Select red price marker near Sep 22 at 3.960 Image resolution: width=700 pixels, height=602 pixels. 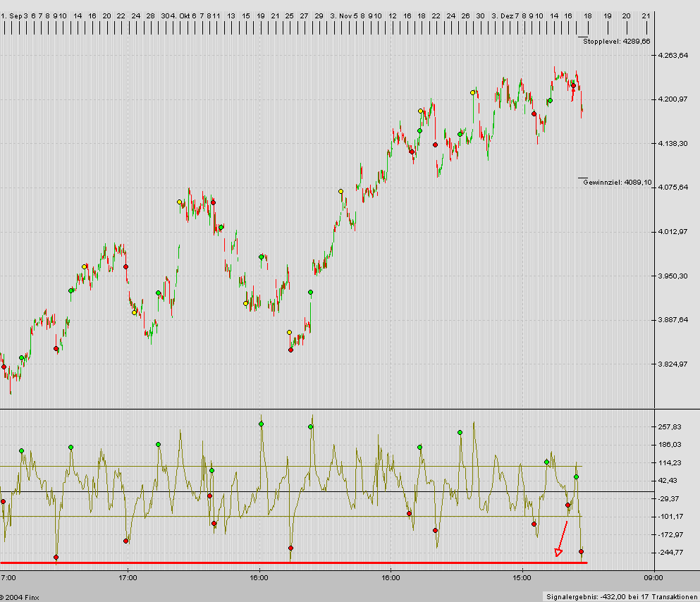126,267
